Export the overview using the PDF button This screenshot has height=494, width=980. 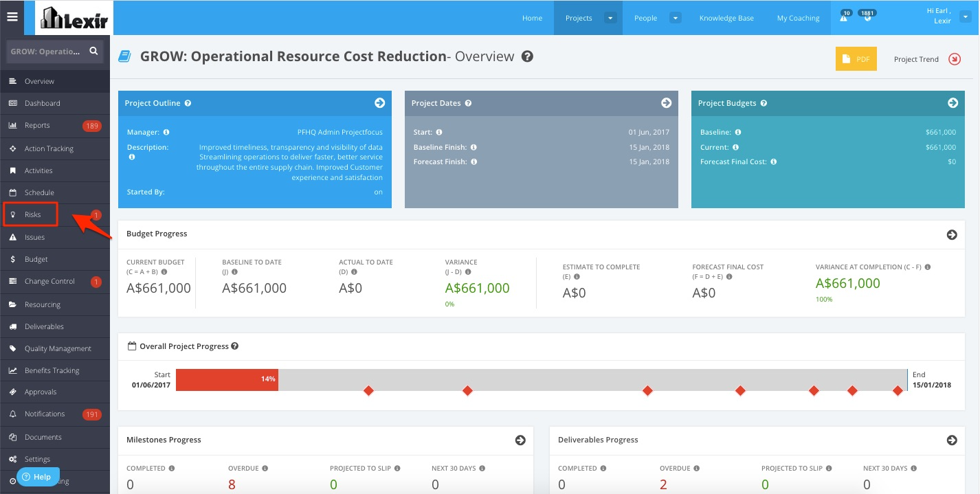tap(856, 59)
